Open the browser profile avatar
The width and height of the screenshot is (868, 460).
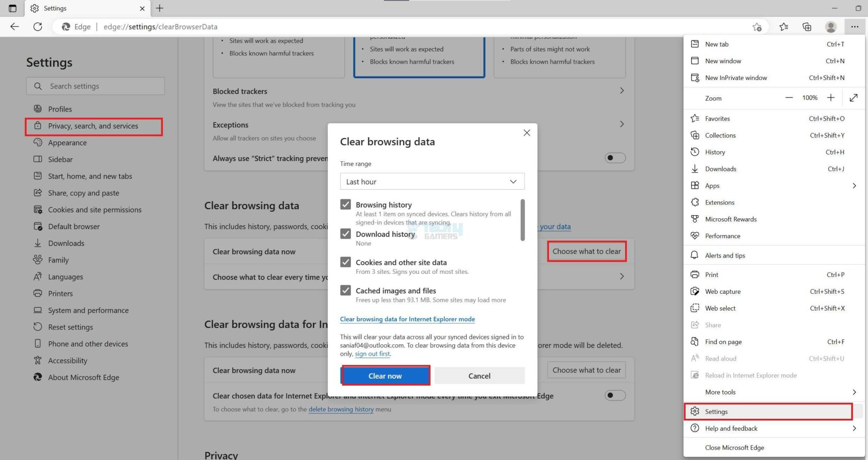[831, 27]
